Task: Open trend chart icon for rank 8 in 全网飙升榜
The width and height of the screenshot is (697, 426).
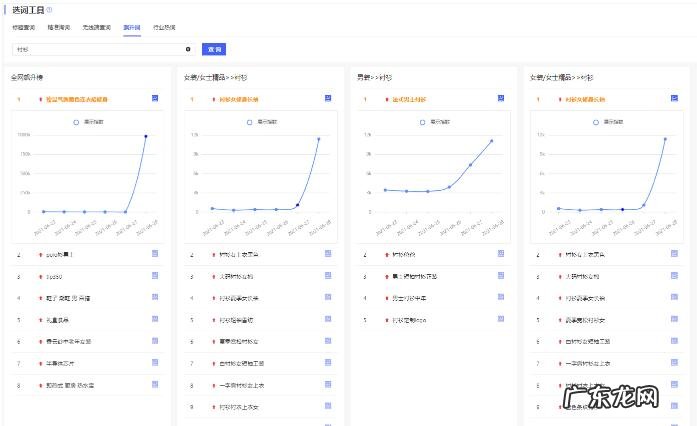Action: 155,384
